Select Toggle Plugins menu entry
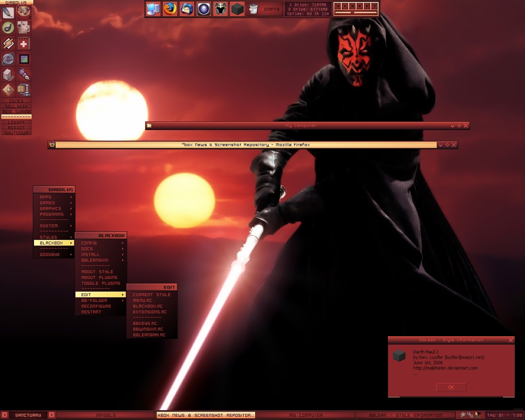 tap(101, 283)
